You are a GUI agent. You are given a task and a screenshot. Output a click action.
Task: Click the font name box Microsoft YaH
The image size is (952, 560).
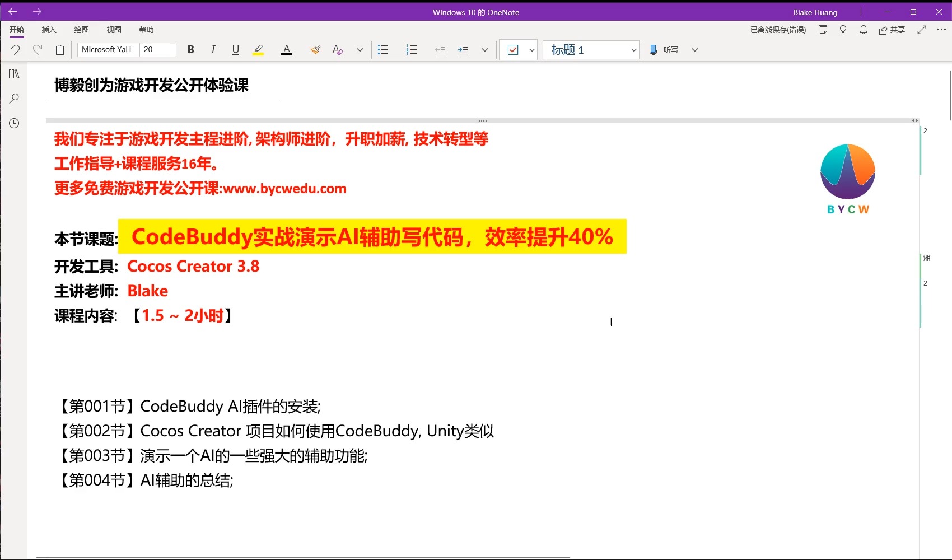pyautogui.click(x=108, y=50)
